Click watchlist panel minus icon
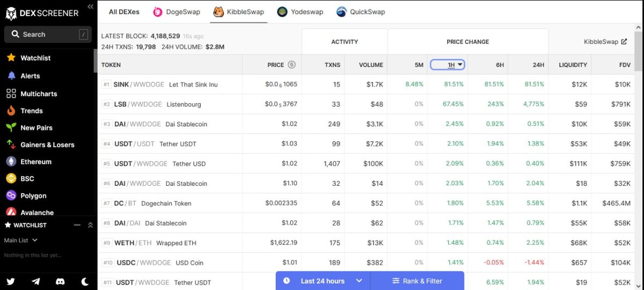The image size is (644, 290). pos(77,225)
